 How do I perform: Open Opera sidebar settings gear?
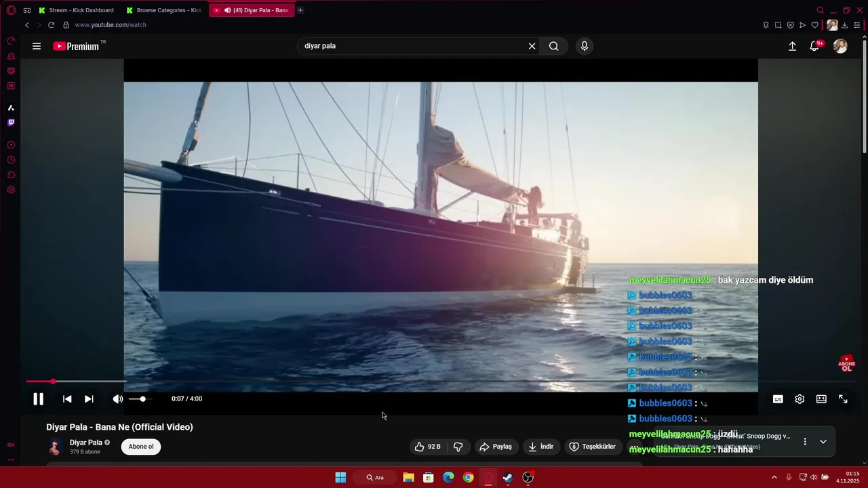coord(11,190)
